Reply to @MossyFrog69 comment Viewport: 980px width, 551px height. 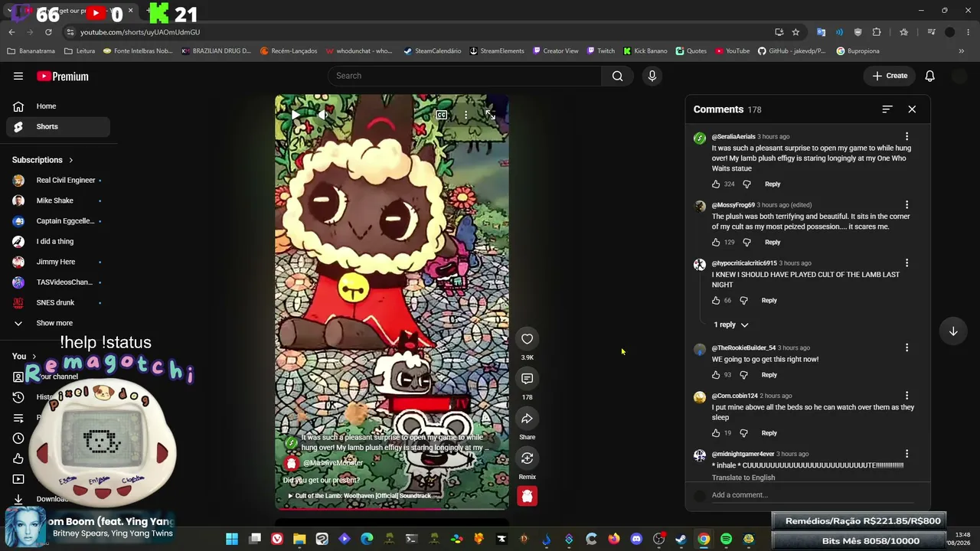click(773, 243)
